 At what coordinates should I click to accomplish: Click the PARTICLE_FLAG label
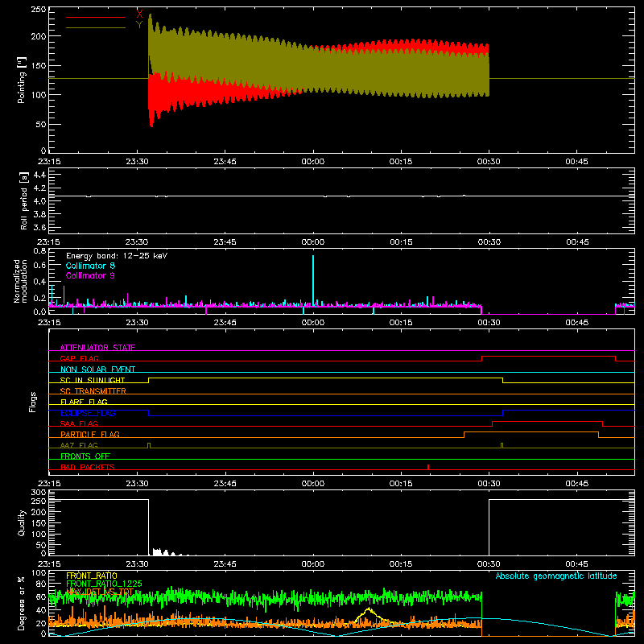(90, 434)
